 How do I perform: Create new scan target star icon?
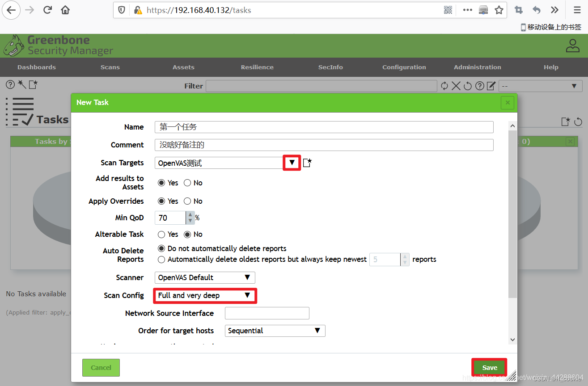pos(307,163)
